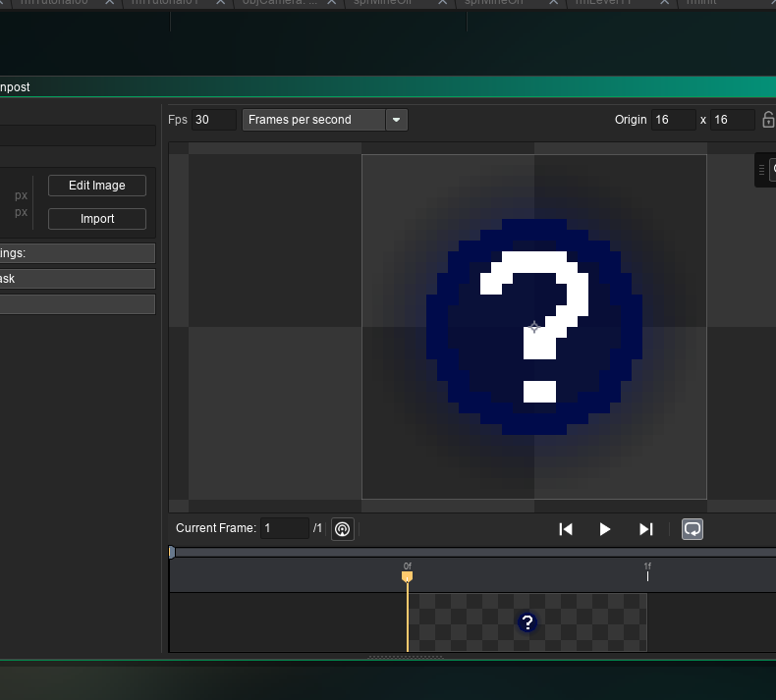
Task: Open the broadcast message icon beside frame count
Action: [343, 529]
